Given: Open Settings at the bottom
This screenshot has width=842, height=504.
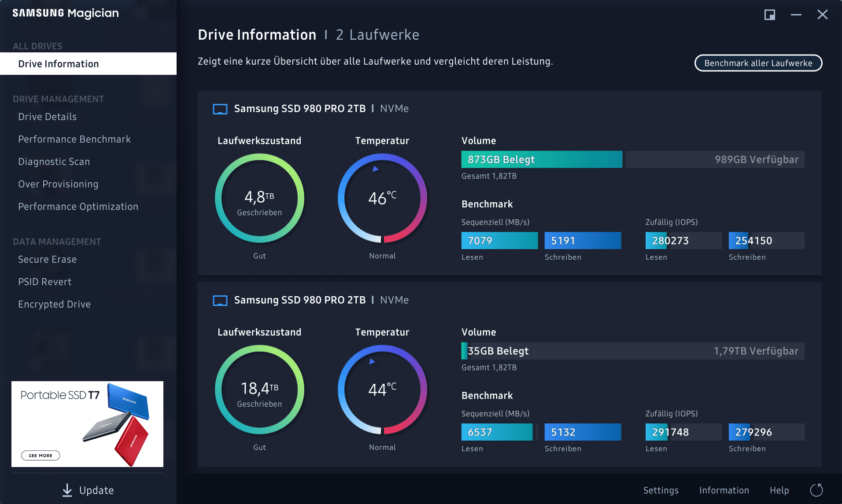Looking at the screenshot, I should [x=661, y=490].
